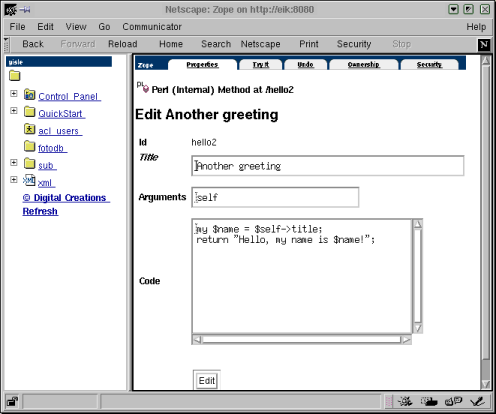Viewport: 496px width, 414px height.
Task: Open the acl_users link
Action: tap(60, 131)
